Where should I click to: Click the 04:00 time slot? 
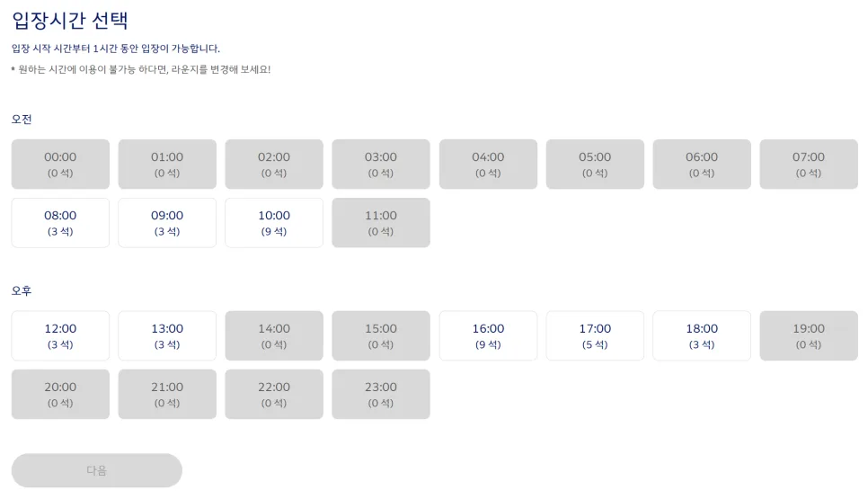[x=488, y=165]
